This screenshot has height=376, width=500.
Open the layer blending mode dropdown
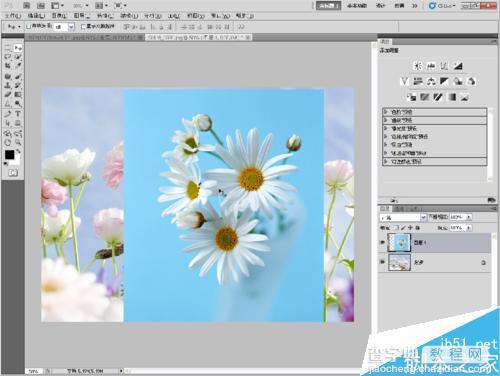pyautogui.click(x=403, y=217)
